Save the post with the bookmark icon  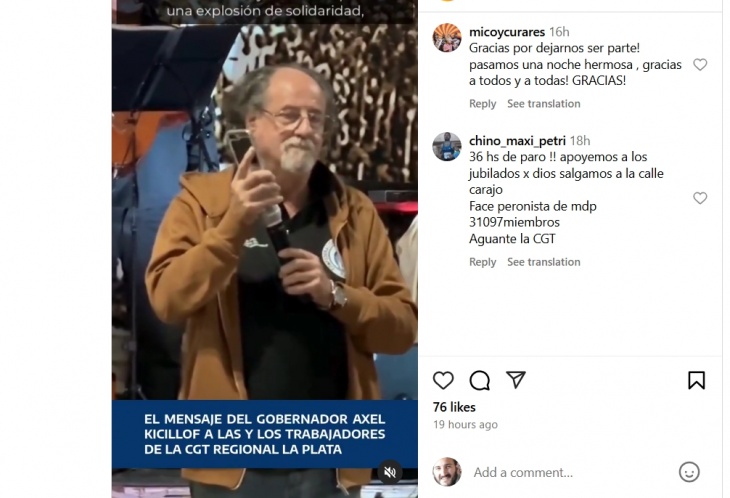pyautogui.click(x=696, y=380)
